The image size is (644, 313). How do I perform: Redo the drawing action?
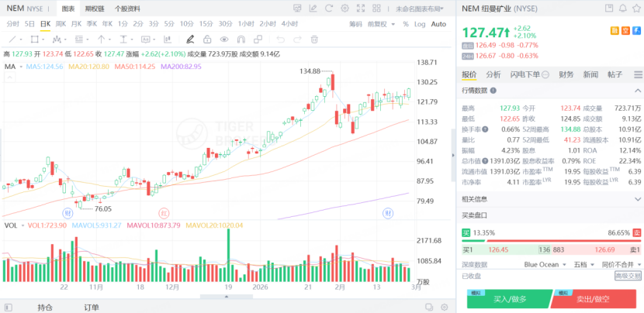[x=297, y=40]
